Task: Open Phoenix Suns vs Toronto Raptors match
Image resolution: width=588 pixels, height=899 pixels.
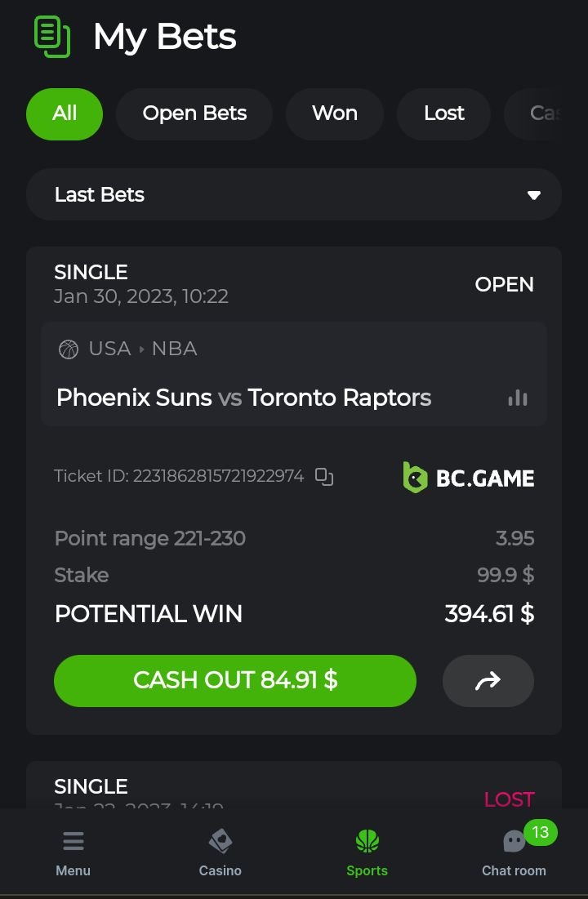Action: [243, 398]
